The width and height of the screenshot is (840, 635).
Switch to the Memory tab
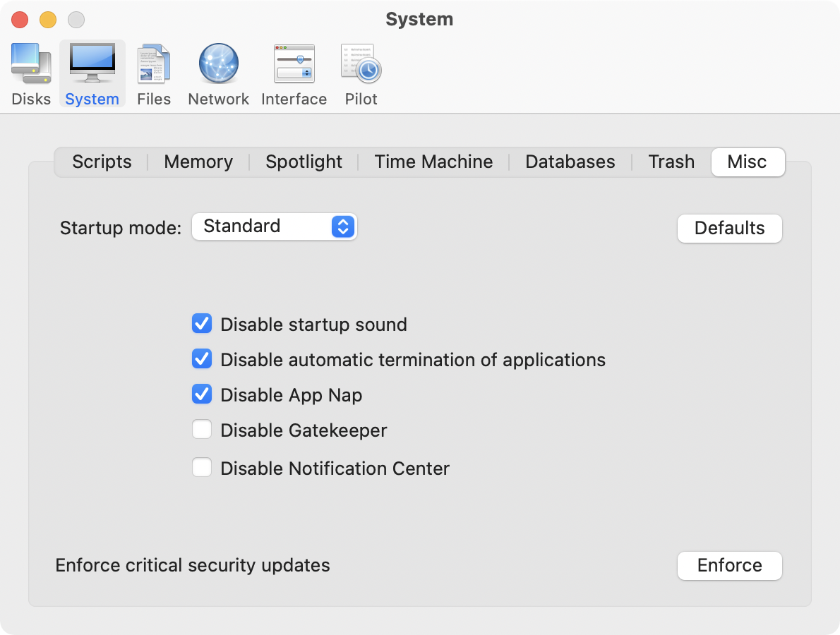click(198, 162)
